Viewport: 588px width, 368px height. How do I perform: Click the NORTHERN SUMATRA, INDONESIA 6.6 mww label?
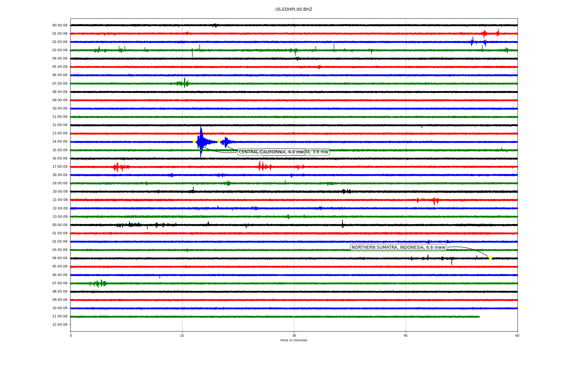[x=398, y=247]
